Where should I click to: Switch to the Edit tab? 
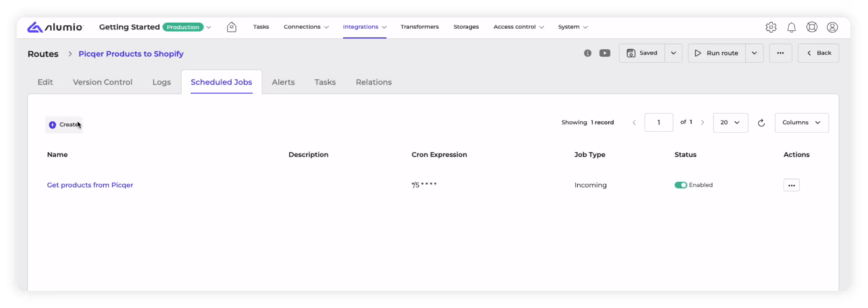pyautogui.click(x=45, y=82)
